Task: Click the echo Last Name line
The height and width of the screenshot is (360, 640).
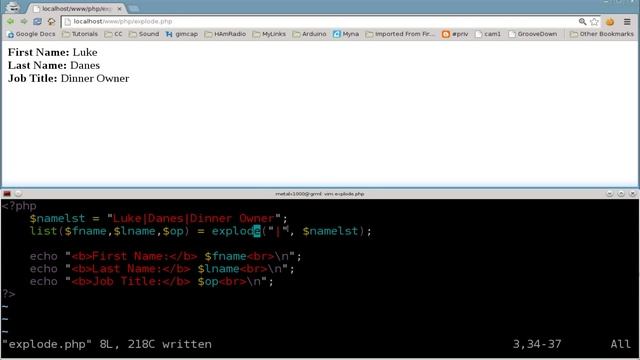Action: point(162,269)
